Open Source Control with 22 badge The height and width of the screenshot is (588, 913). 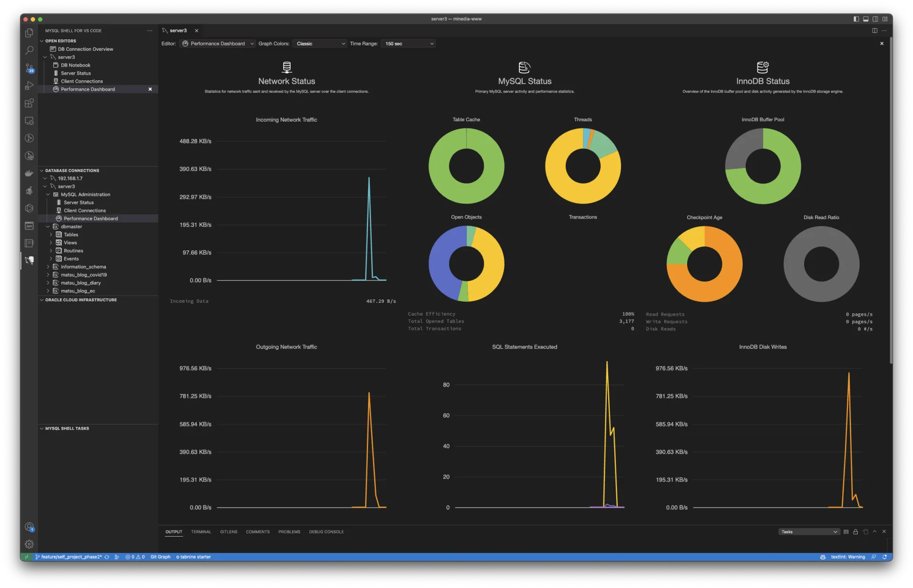(29, 68)
